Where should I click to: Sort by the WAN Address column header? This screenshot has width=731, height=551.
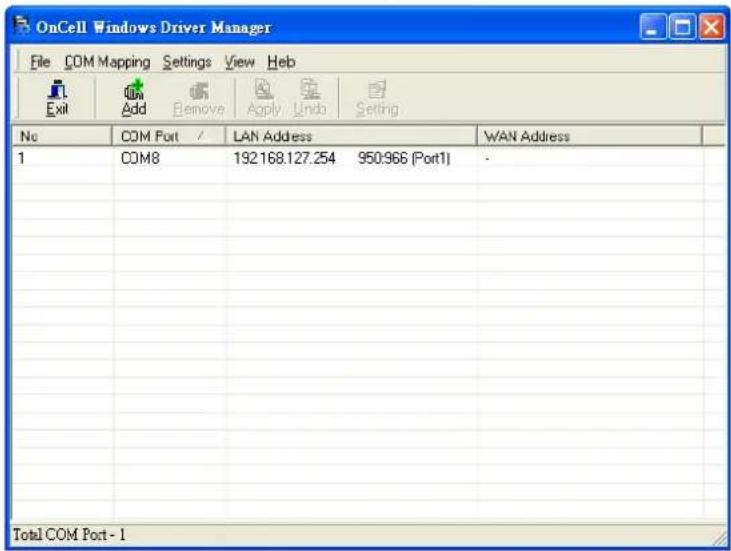(590, 136)
